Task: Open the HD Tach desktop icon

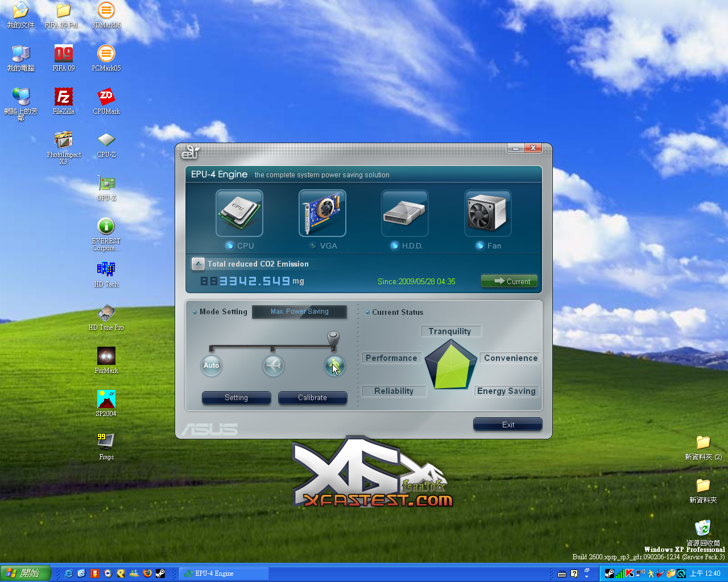Action: (x=106, y=274)
